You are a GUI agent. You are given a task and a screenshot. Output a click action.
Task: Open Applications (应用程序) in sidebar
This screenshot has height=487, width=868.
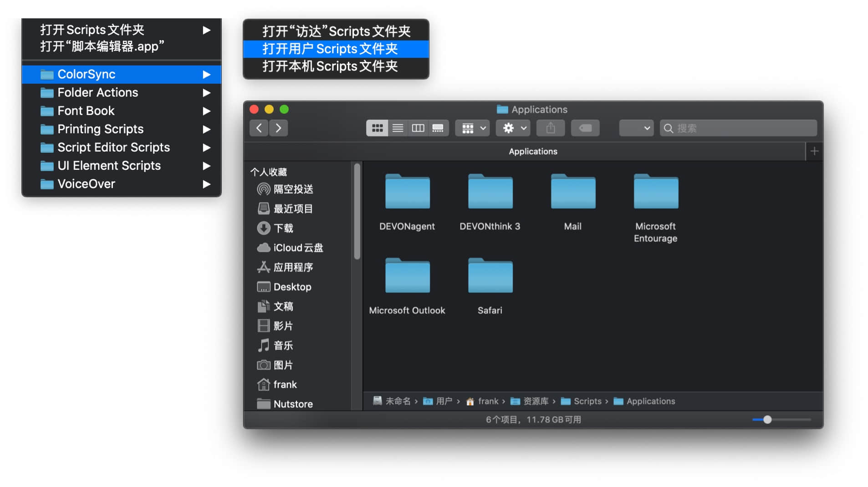point(285,267)
